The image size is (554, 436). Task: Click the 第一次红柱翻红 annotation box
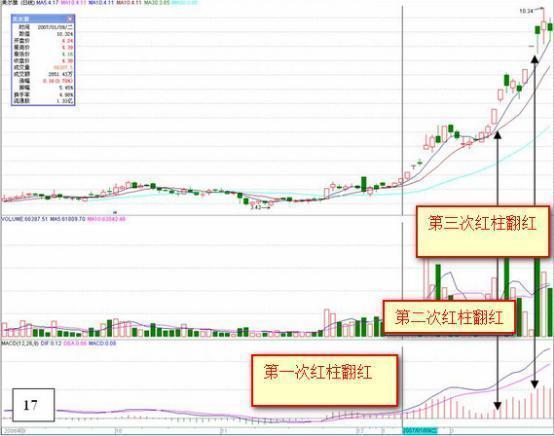(325, 380)
